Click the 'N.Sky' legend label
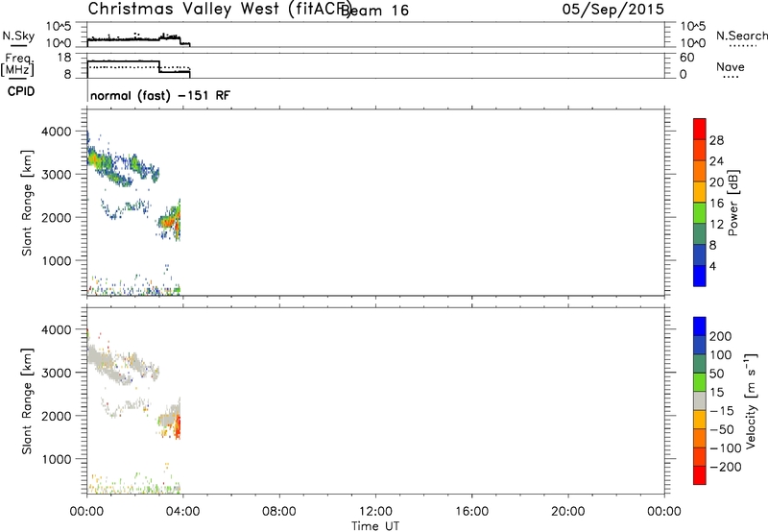This screenshot has height=532, width=768. [x=18, y=36]
